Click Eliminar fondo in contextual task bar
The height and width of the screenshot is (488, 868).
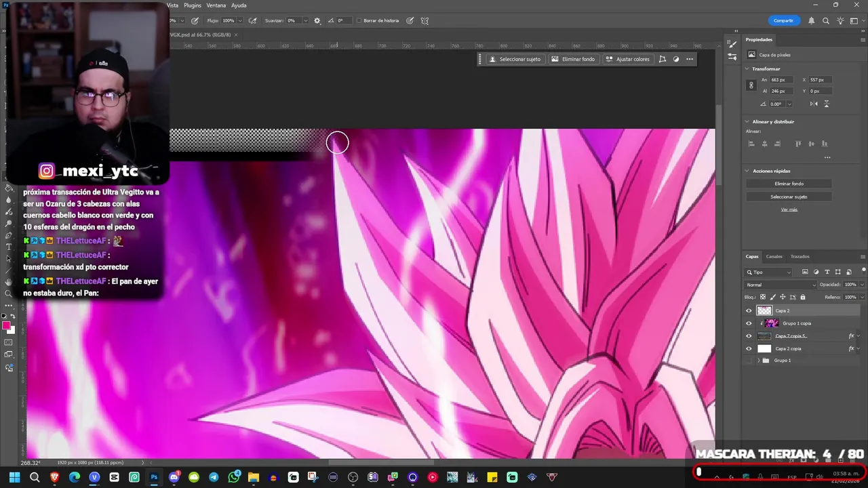(573, 59)
